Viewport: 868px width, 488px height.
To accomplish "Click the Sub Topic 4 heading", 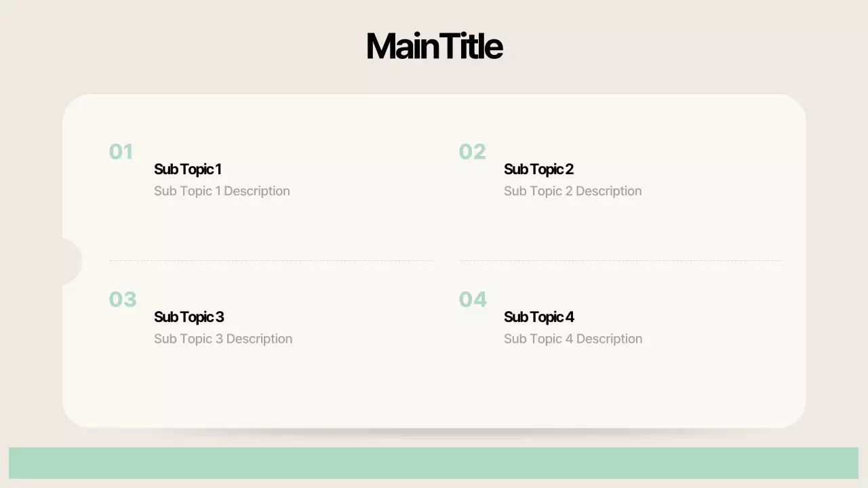I will [538, 317].
